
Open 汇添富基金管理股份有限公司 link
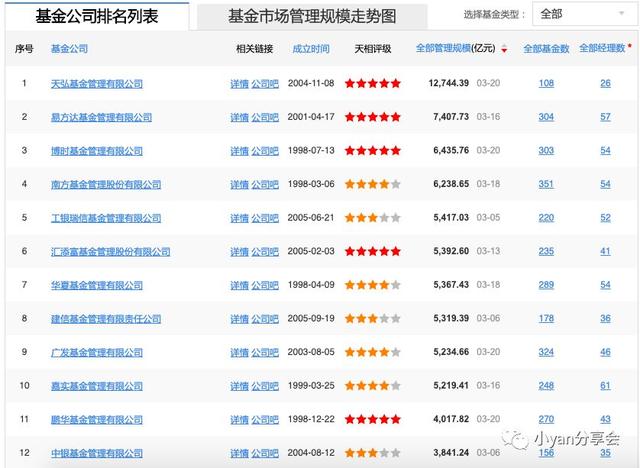pyautogui.click(x=110, y=252)
